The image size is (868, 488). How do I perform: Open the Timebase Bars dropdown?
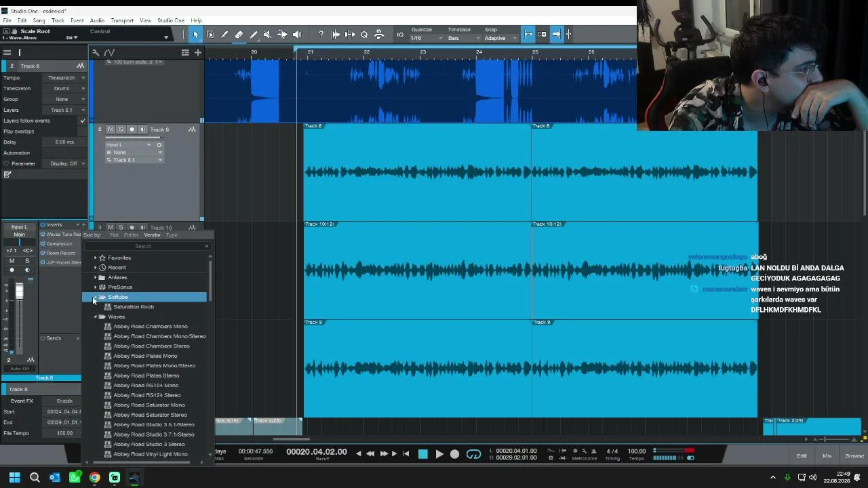click(464, 38)
